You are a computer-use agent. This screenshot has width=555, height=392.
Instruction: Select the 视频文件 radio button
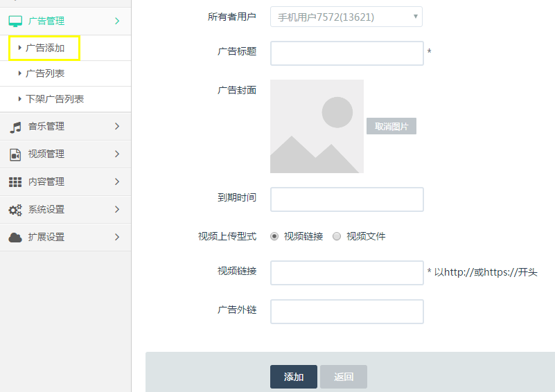(x=337, y=236)
